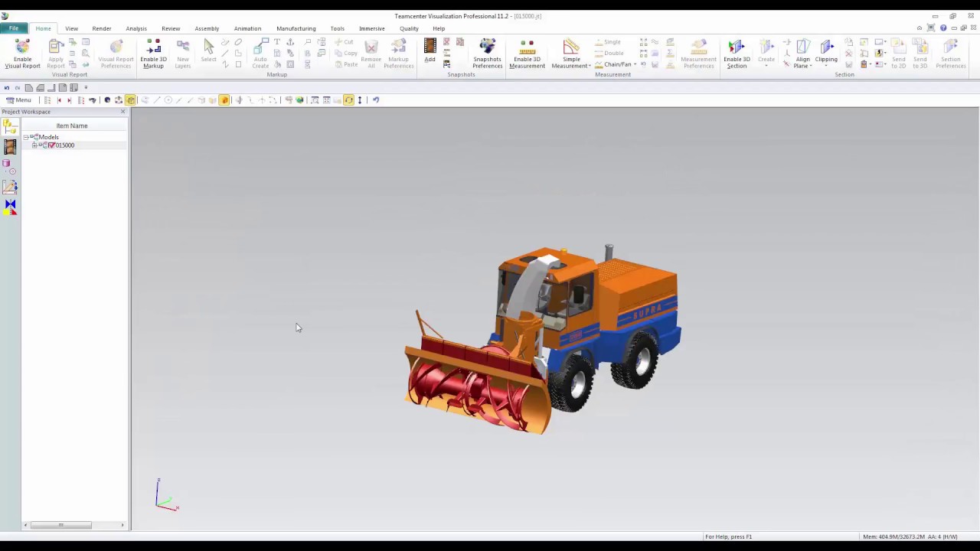This screenshot has width=980, height=551.
Task: Click the Help question mark icon in title area
Action: coord(942,28)
